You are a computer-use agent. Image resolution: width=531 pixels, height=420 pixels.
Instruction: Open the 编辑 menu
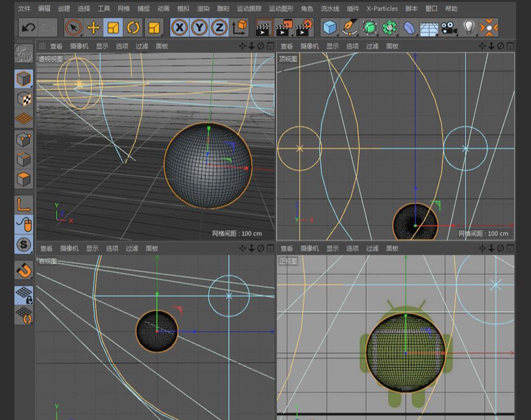click(44, 8)
